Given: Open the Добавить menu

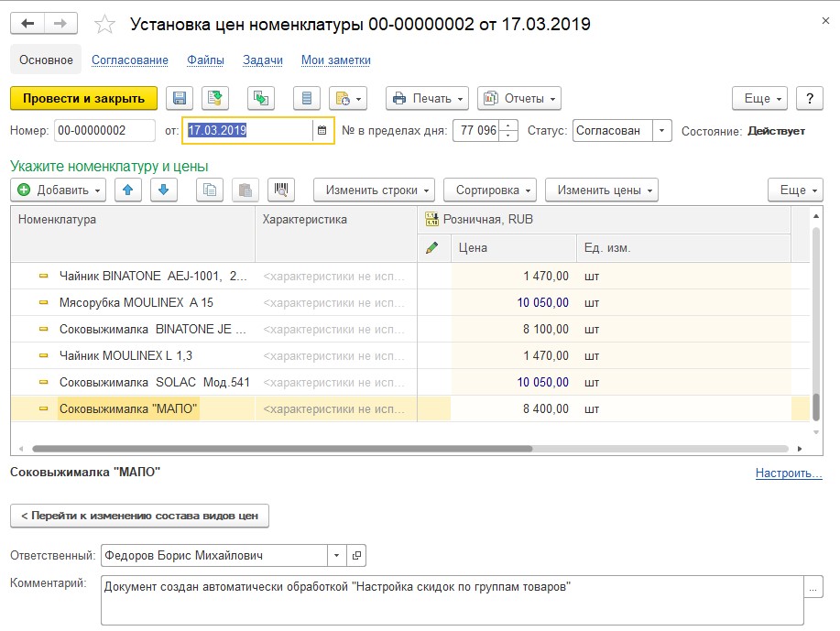Looking at the screenshot, I should click(59, 190).
